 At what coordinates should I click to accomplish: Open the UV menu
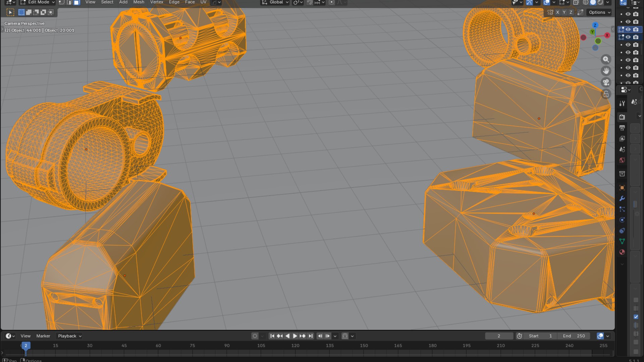point(203,2)
